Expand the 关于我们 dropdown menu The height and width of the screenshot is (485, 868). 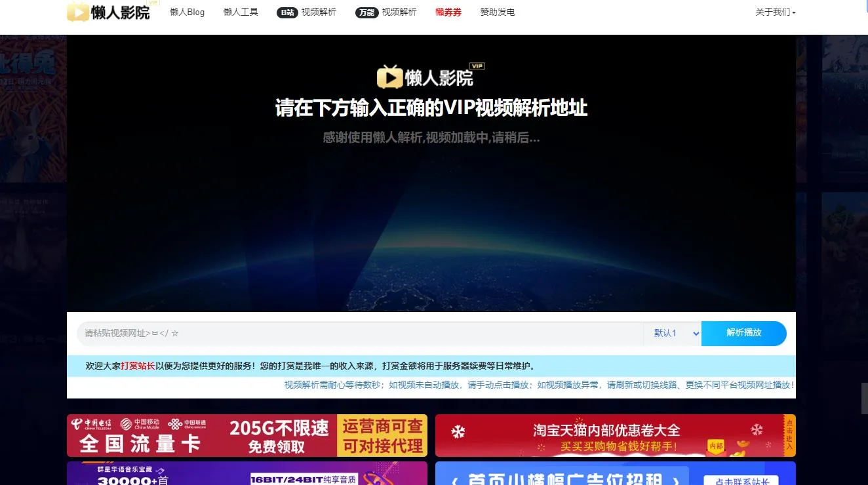coord(775,12)
